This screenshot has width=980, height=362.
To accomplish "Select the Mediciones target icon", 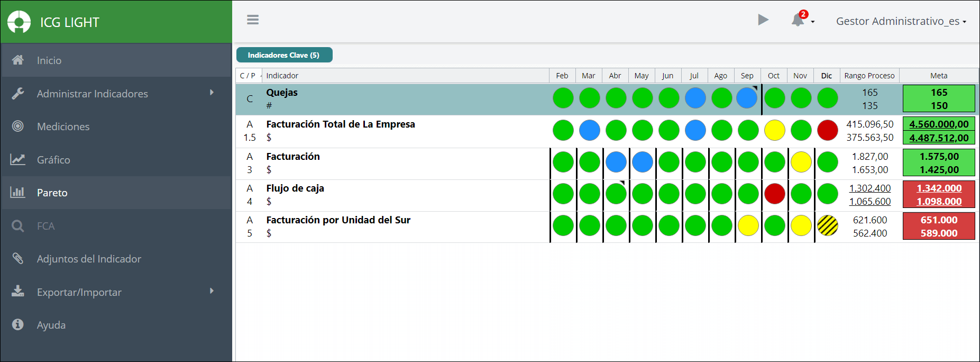I will (18, 126).
